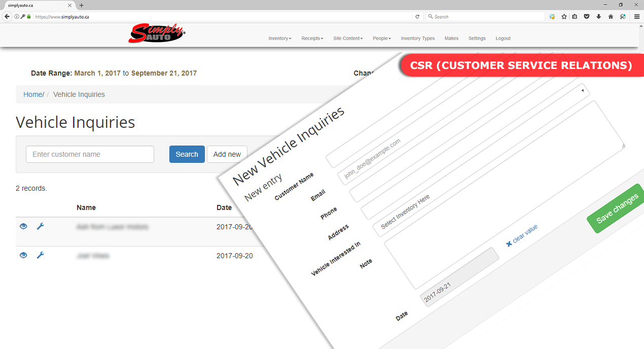Expand the Inventory dropdown menu
The image size is (644, 349).
click(280, 39)
